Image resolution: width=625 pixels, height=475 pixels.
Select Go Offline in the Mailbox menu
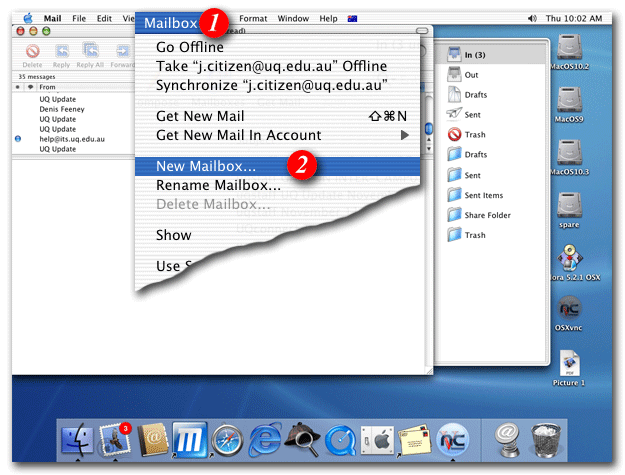tap(188, 47)
